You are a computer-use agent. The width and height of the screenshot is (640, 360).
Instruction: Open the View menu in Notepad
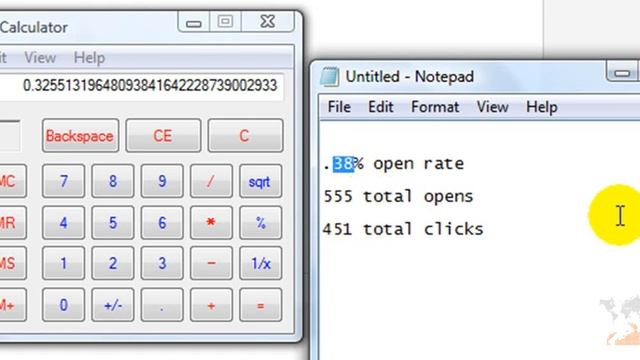493,107
